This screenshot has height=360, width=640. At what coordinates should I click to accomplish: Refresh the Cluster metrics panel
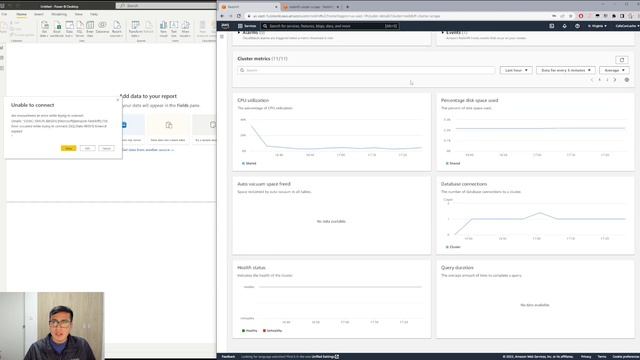(622, 60)
